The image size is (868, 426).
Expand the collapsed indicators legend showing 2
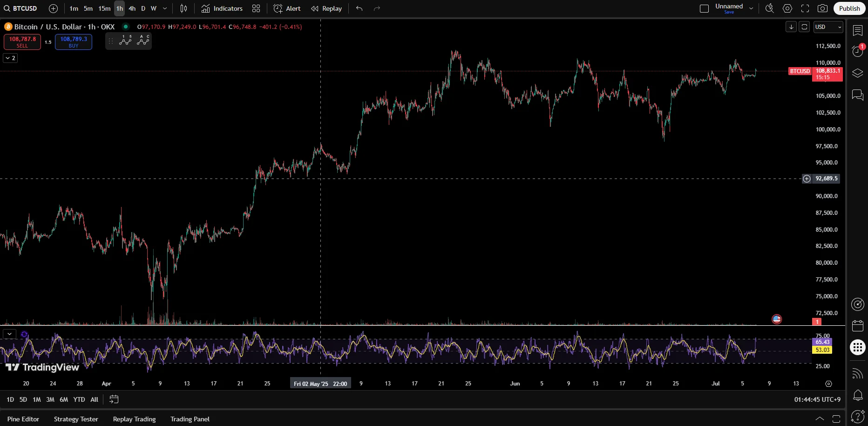point(10,58)
